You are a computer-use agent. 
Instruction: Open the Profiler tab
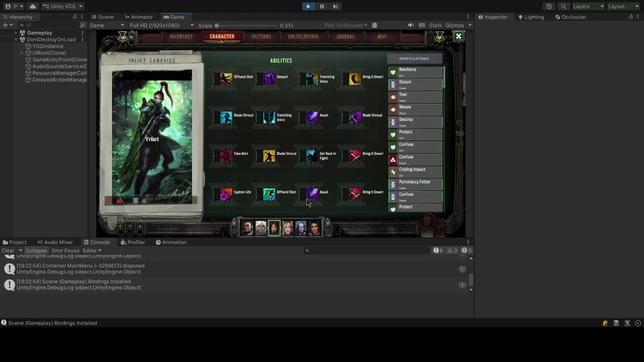133,242
